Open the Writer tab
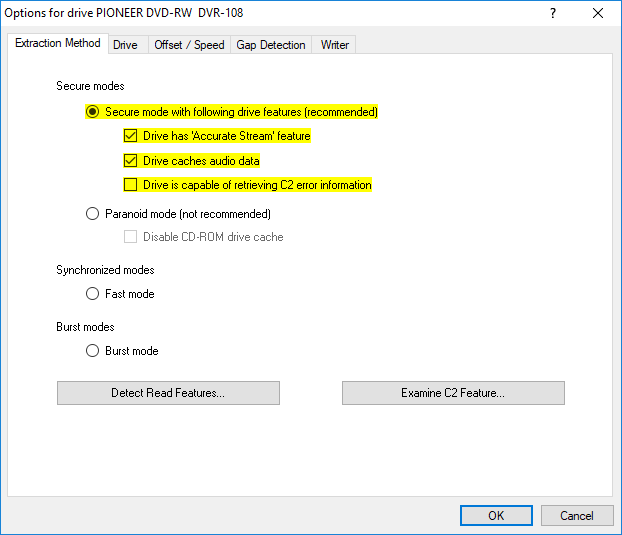The width and height of the screenshot is (622, 535). coord(335,45)
